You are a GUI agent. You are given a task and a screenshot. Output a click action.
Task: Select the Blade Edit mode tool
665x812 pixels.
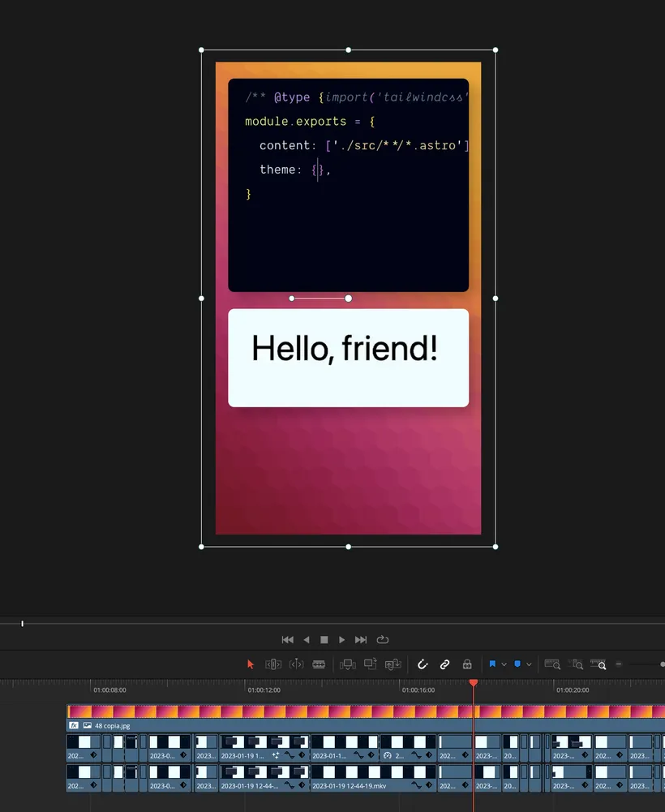[x=319, y=664]
